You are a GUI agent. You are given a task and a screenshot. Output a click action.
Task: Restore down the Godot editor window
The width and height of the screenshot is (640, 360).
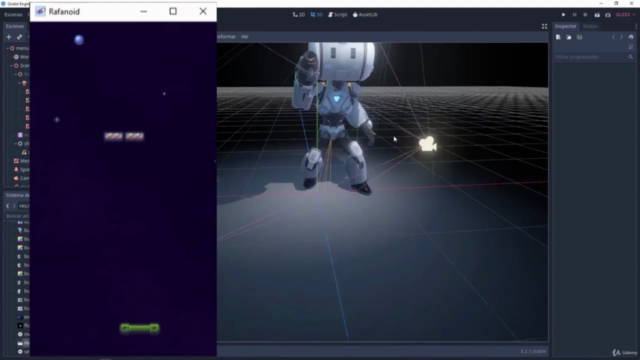(x=616, y=3)
